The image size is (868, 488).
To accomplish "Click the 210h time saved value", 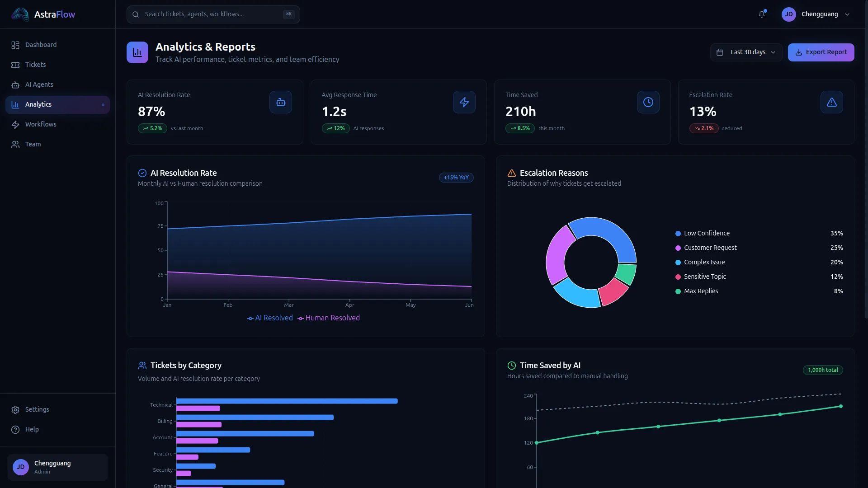I will tap(521, 112).
